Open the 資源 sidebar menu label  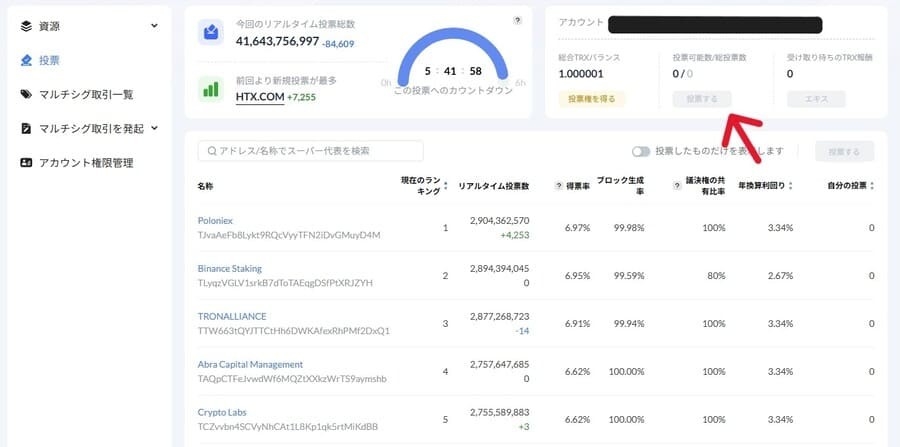pos(49,26)
